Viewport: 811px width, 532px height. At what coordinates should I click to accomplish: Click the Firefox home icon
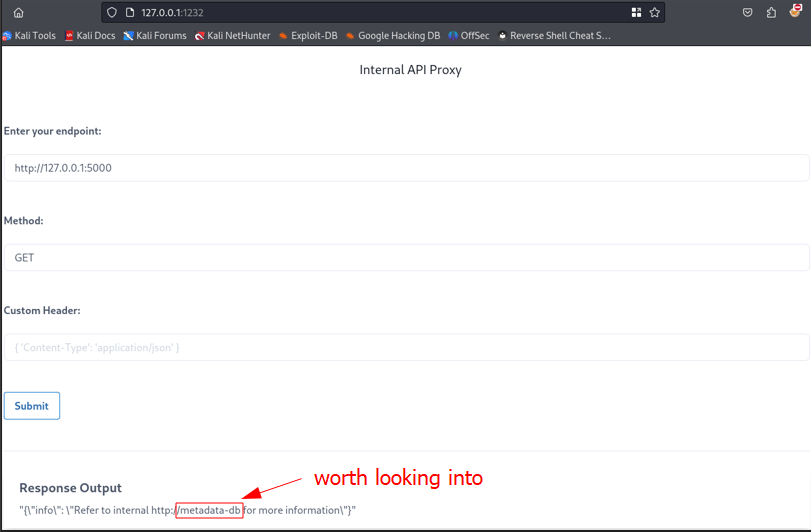tap(19, 13)
